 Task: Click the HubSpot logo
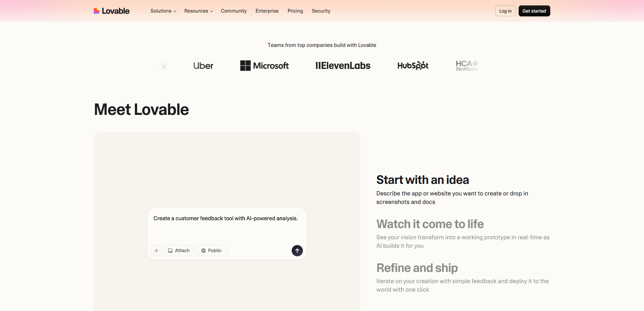point(413,65)
